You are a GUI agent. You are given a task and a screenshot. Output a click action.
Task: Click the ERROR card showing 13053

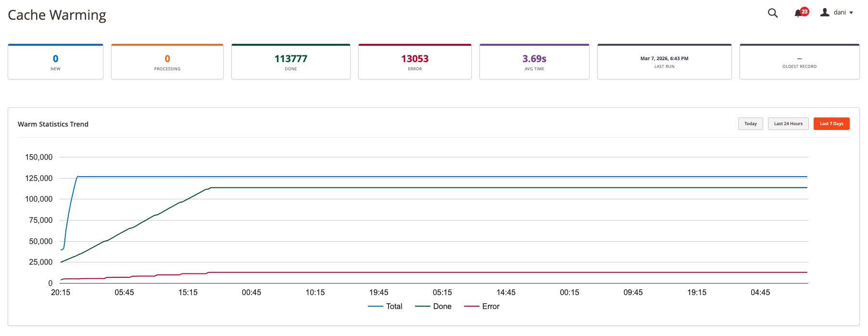tap(415, 62)
